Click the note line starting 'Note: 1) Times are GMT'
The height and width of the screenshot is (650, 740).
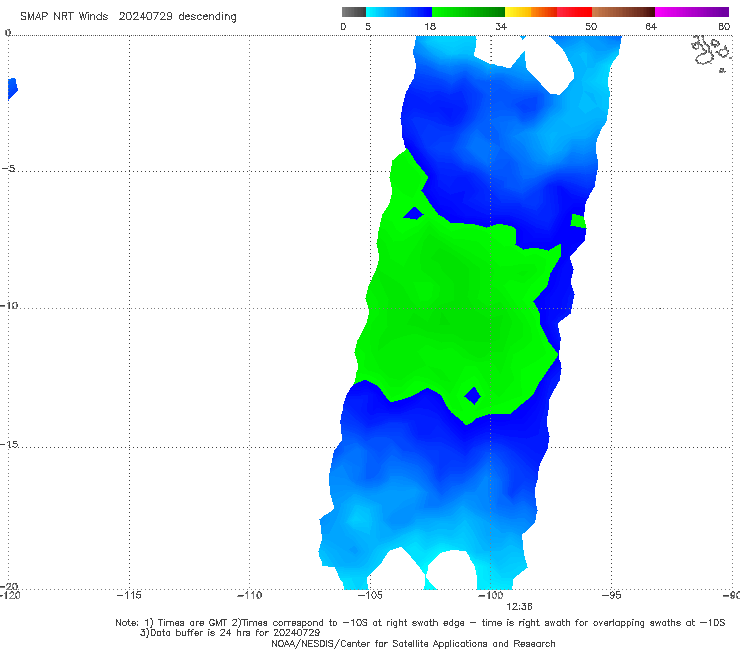420,623
